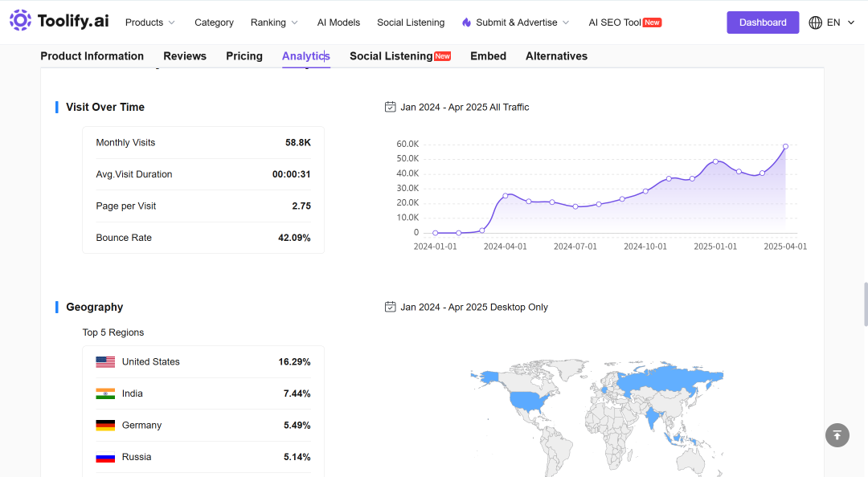The image size is (868, 477).
Task: Click the scroll-to-top arrow button
Action: pyautogui.click(x=837, y=435)
